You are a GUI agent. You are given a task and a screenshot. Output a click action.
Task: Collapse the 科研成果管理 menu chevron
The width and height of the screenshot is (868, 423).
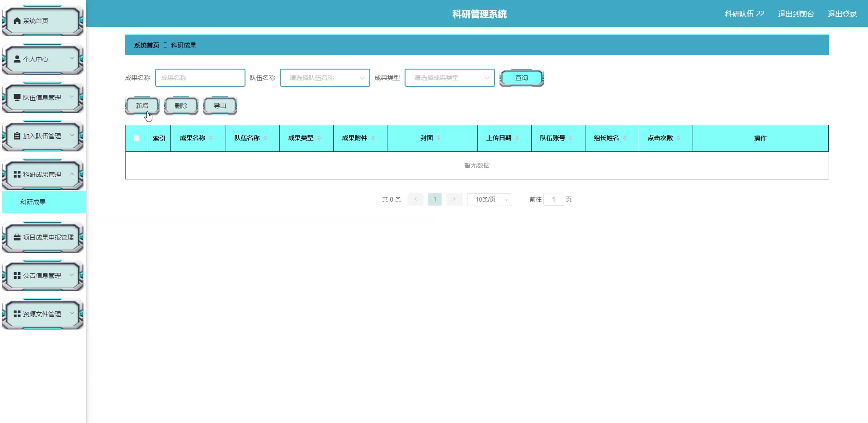(72, 174)
